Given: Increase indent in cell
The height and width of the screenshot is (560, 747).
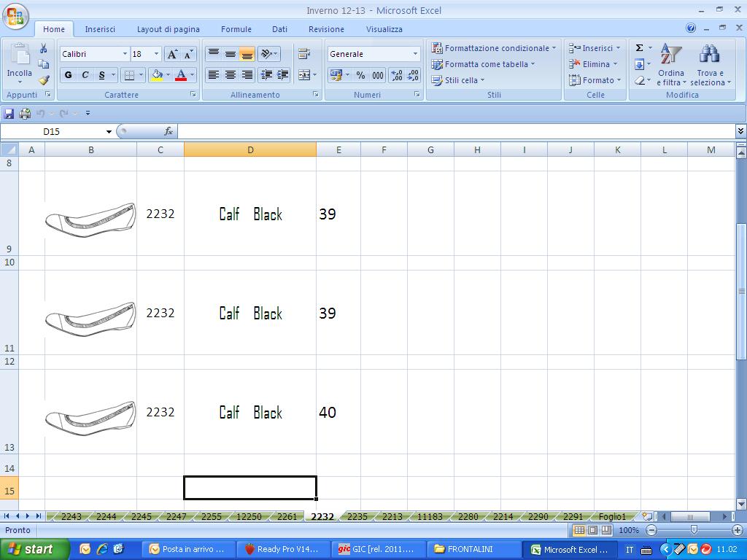Looking at the screenshot, I should [283, 75].
